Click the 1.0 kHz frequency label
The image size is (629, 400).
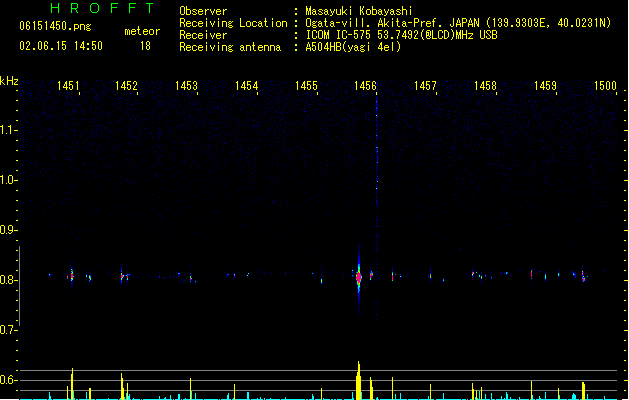pyautogui.click(x=8, y=180)
